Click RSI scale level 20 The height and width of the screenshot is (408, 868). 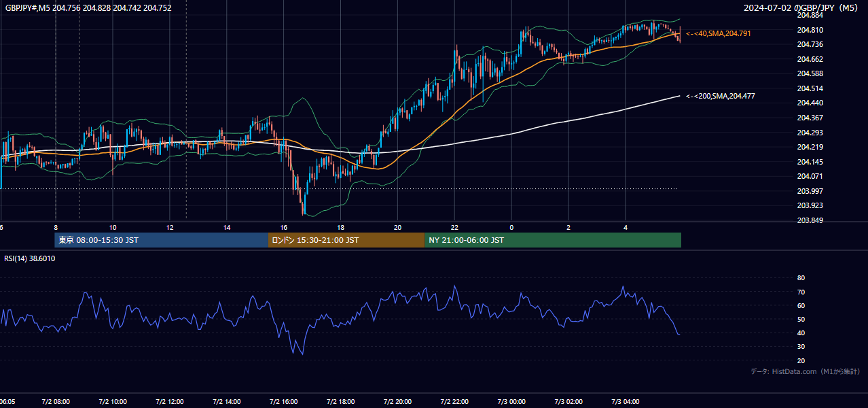[801, 360]
